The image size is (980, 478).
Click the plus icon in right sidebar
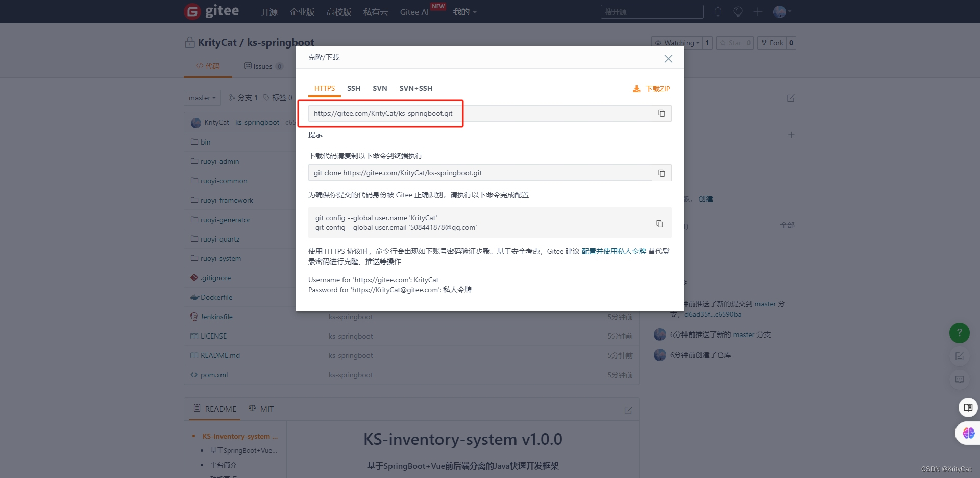coord(791,135)
